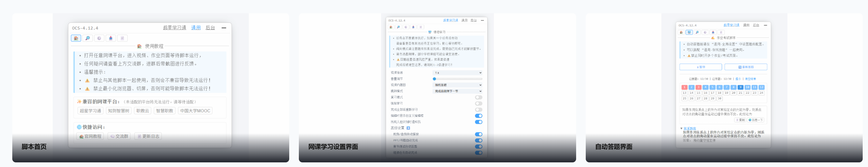
Task: Click the magnifier icon in the 自动答题 panel toolbar
Action: click(x=697, y=32)
